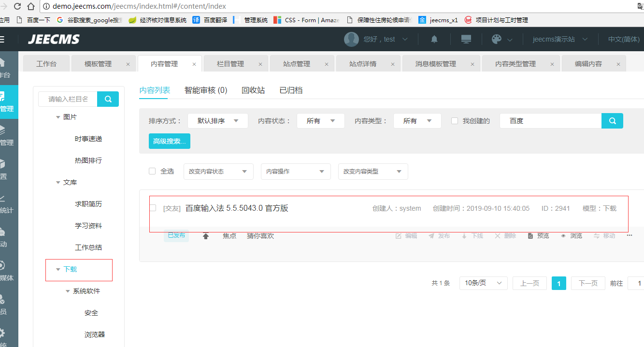
Task: Switch to the 回收站 tab
Action: [253, 90]
